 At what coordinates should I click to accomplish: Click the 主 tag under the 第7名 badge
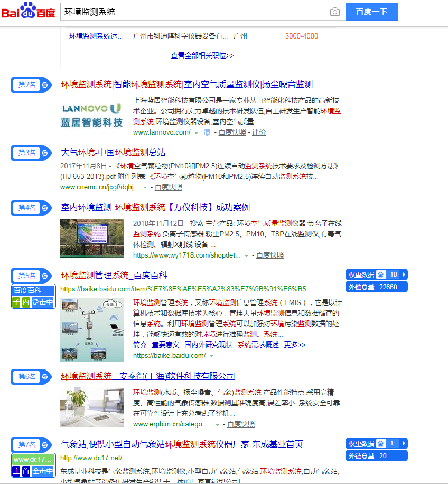point(16,471)
